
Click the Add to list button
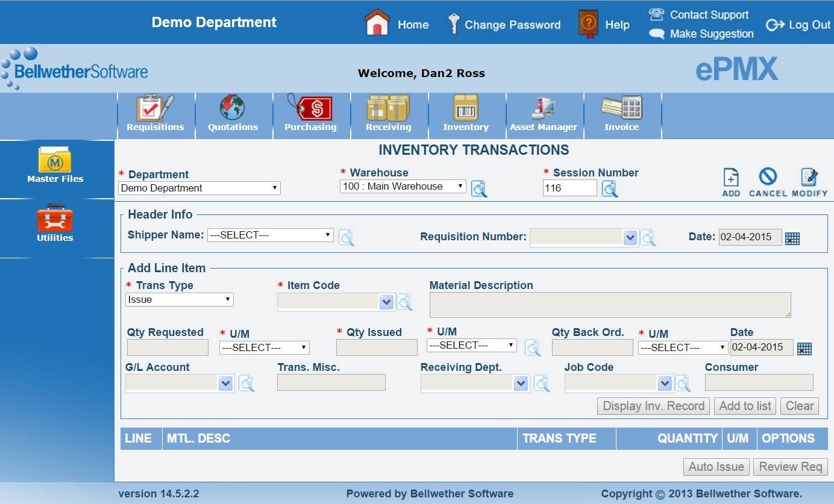745,406
